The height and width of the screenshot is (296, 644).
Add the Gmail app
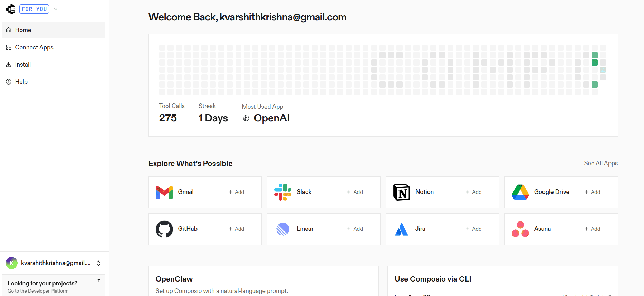pos(236,192)
